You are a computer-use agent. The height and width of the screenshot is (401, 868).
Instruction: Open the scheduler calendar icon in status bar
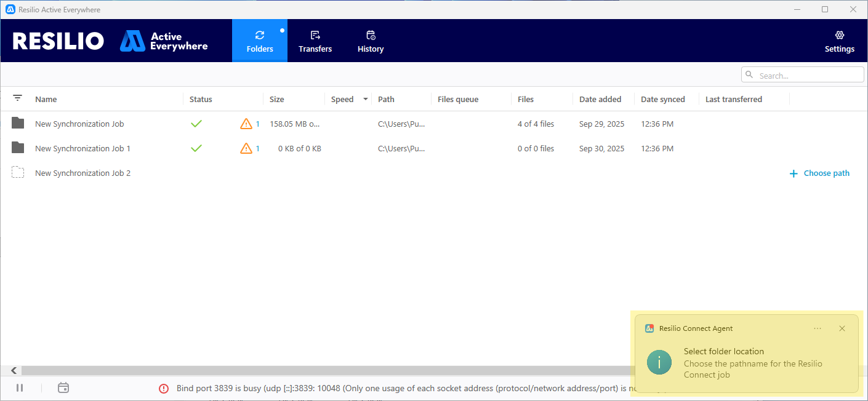coord(63,388)
